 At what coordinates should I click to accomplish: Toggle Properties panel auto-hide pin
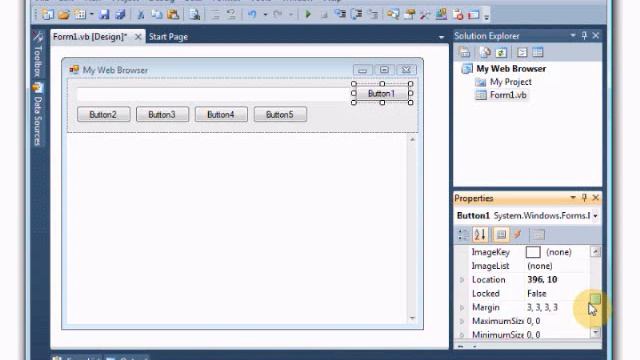[x=584, y=198]
